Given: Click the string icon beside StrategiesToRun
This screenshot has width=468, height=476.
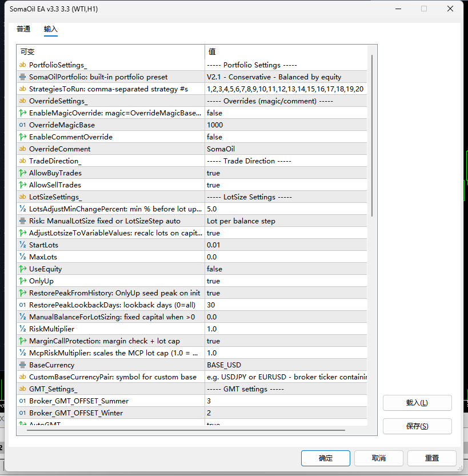Looking at the screenshot, I should click(22, 89).
